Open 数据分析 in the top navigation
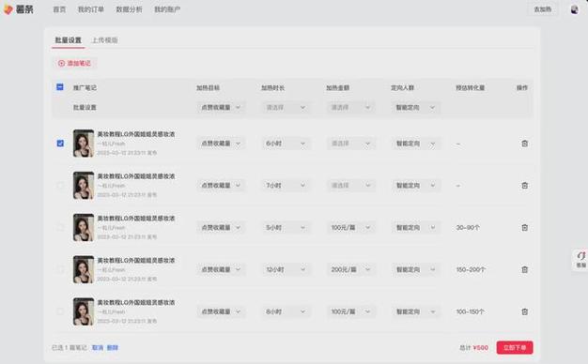Image resolution: width=588 pixels, height=364 pixels. 129,9
